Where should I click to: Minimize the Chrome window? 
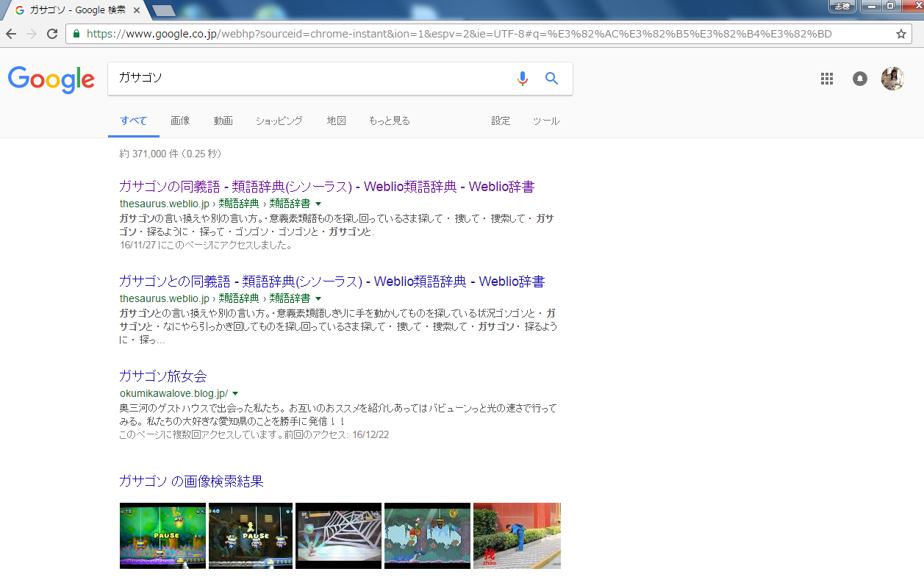pyautogui.click(x=873, y=6)
